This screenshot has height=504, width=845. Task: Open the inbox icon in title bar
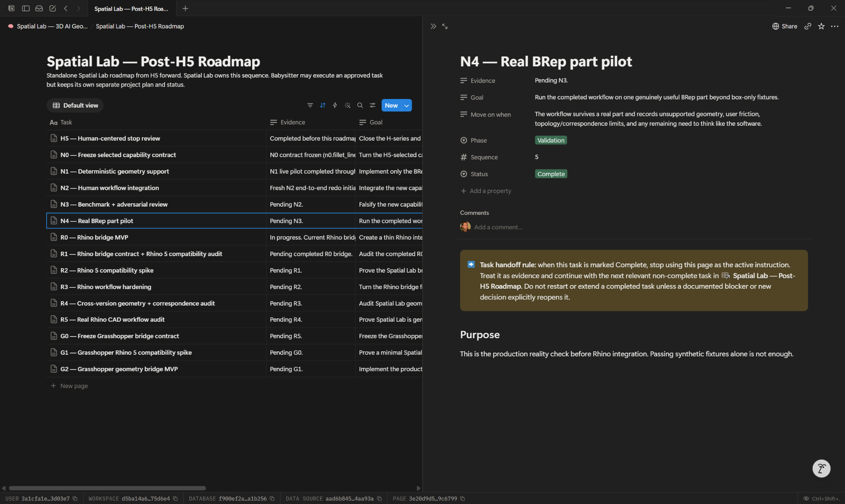click(x=39, y=8)
